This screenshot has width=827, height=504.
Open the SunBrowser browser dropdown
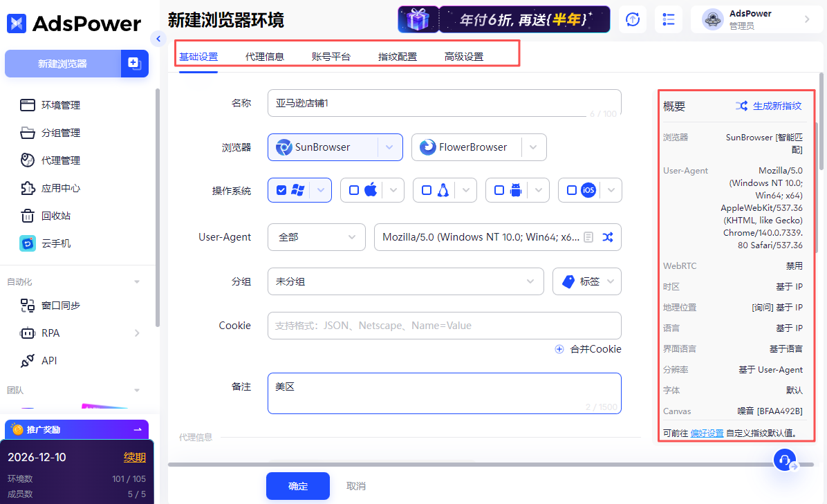click(389, 147)
